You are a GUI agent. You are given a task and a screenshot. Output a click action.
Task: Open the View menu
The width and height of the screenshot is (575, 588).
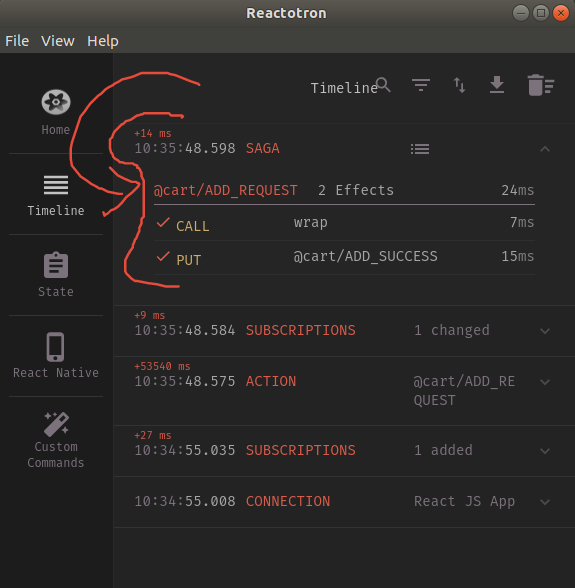[x=58, y=41]
